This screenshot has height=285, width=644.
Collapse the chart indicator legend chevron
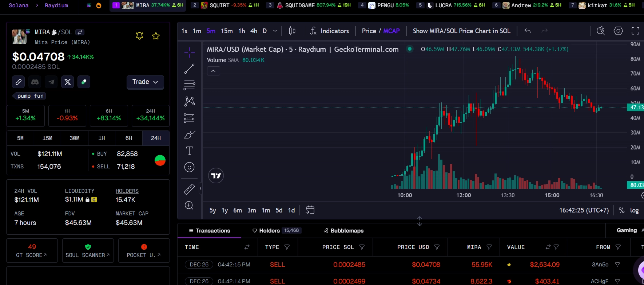[214, 71]
